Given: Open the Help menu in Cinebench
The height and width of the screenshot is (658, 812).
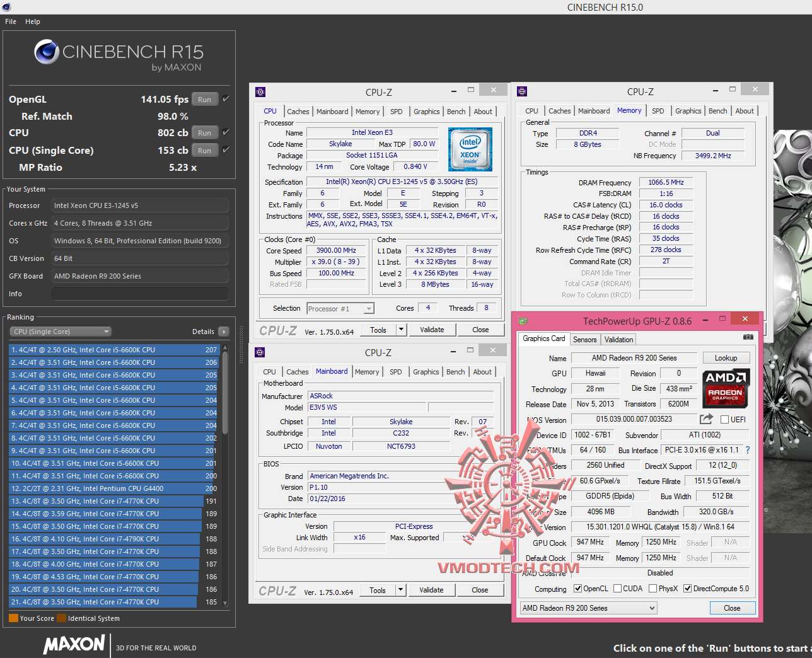Looking at the screenshot, I should point(33,21).
